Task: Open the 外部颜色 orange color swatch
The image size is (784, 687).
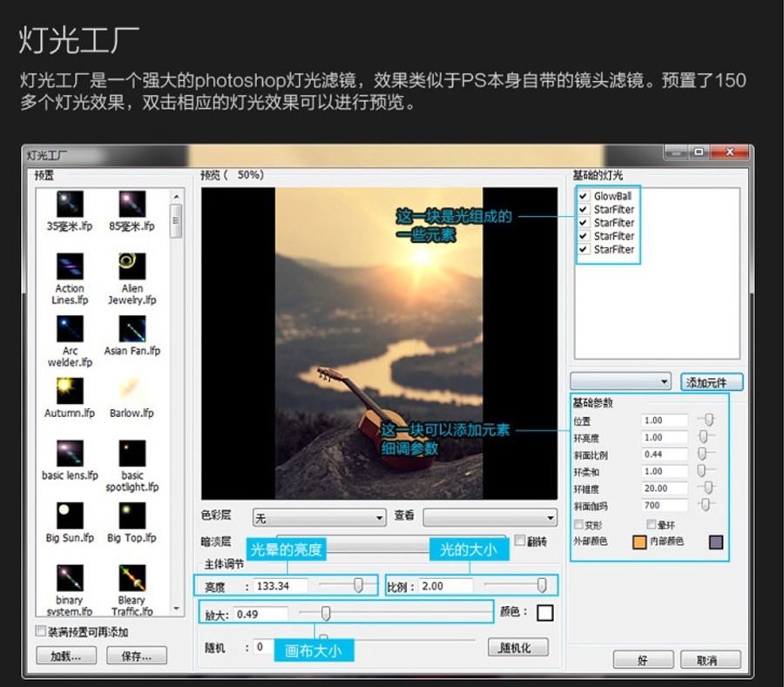Action: (x=639, y=542)
